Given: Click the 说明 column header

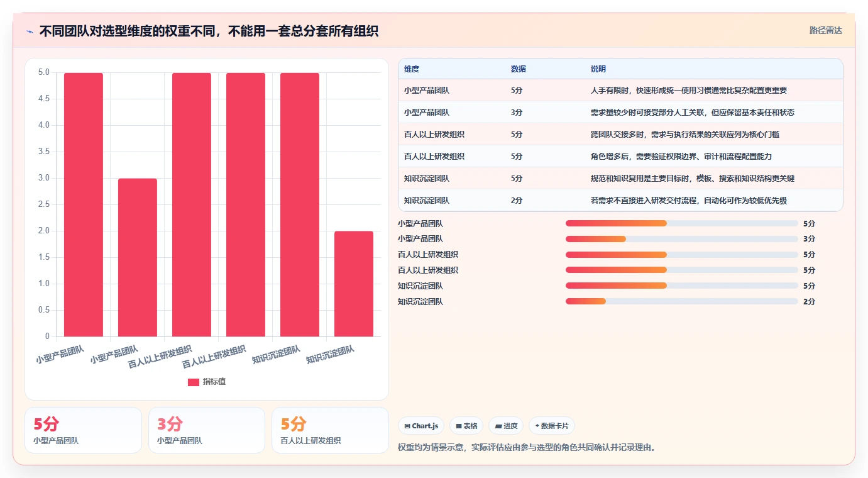Looking at the screenshot, I should coord(598,69).
